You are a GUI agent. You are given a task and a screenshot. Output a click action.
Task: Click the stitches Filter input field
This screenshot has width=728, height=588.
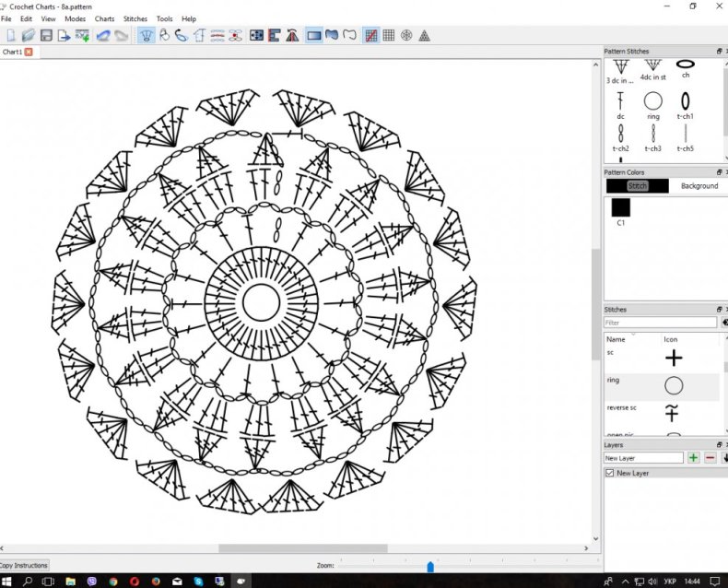660,323
